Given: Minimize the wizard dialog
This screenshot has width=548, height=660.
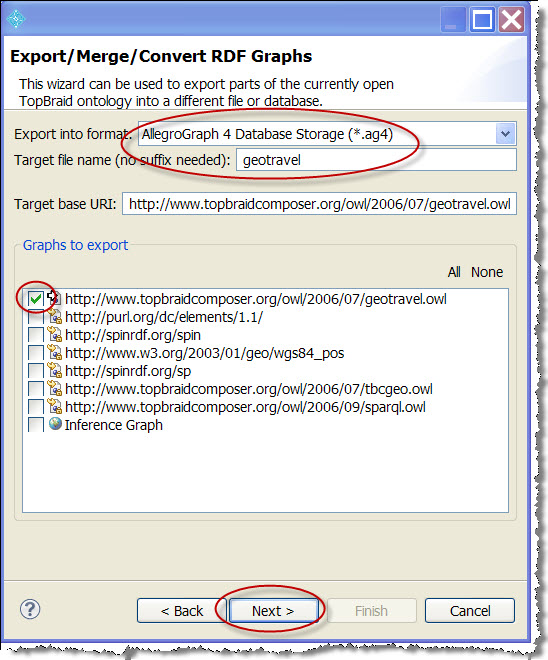Looking at the screenshot, I should point(452,19).
